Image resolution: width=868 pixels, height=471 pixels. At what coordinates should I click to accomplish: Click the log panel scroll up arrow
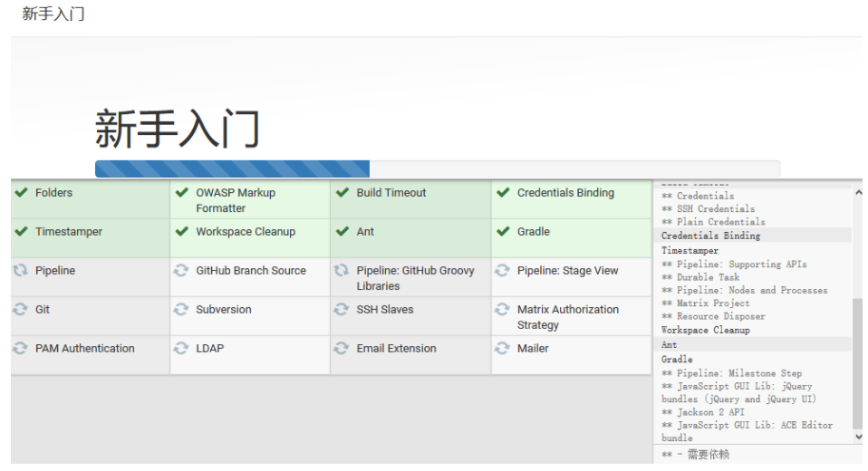click(x=859, y=193)
